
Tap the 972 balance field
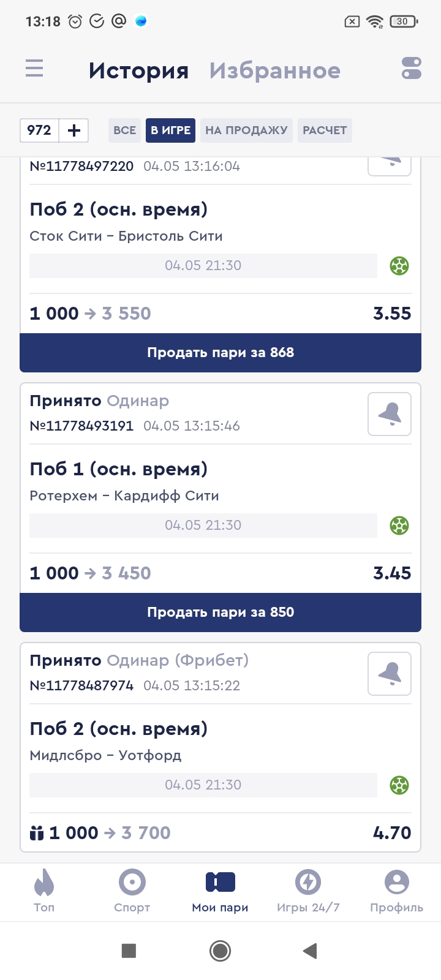(x=39, y=130)
